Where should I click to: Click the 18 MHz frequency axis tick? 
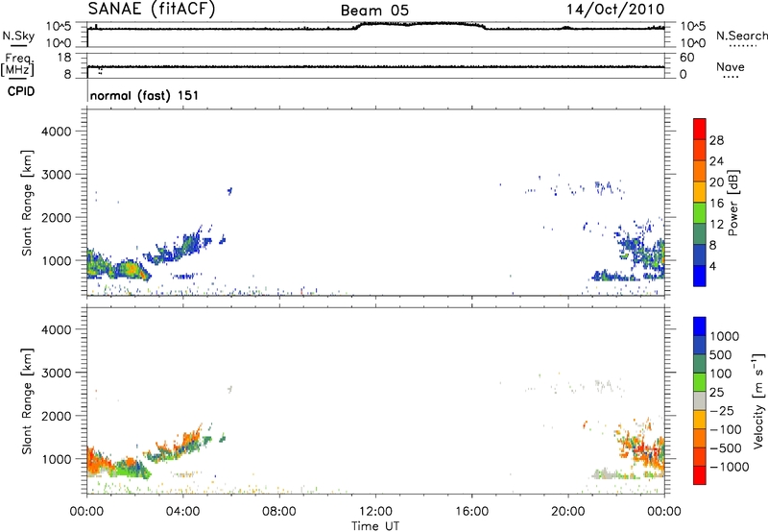[64, 58]
